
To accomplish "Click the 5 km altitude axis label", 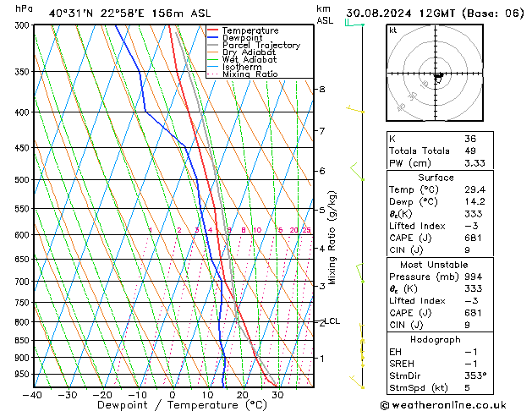I will tap(322, 210).
